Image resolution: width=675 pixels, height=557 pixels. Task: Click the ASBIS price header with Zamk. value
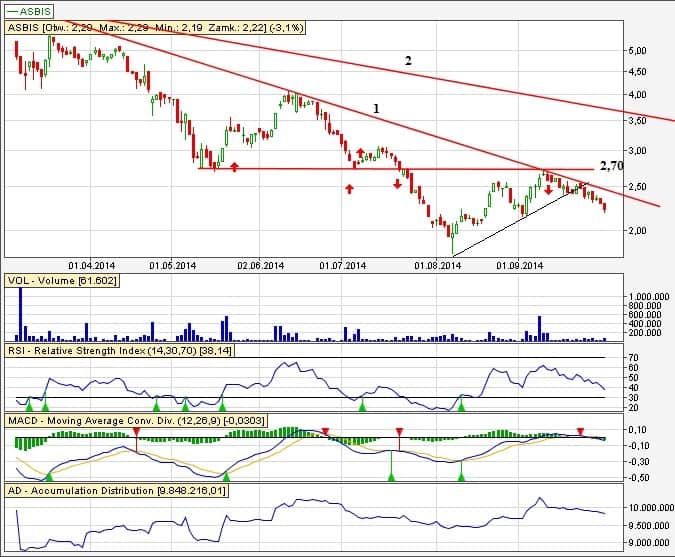155,29
